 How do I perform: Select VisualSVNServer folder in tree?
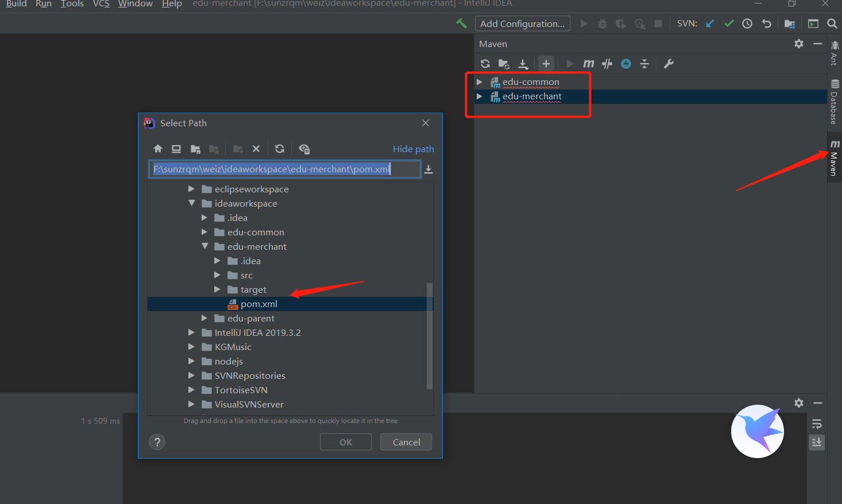[249, 404]
